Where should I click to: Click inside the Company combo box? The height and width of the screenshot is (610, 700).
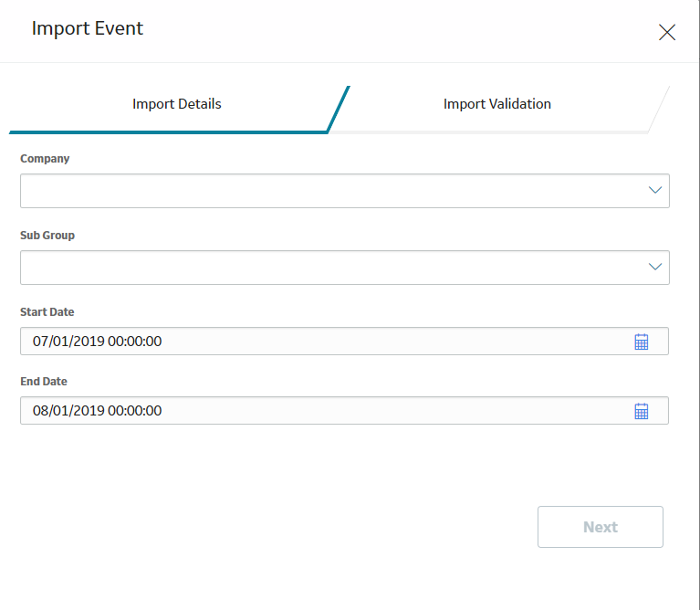pyautogui.click(x=345, y=191)
